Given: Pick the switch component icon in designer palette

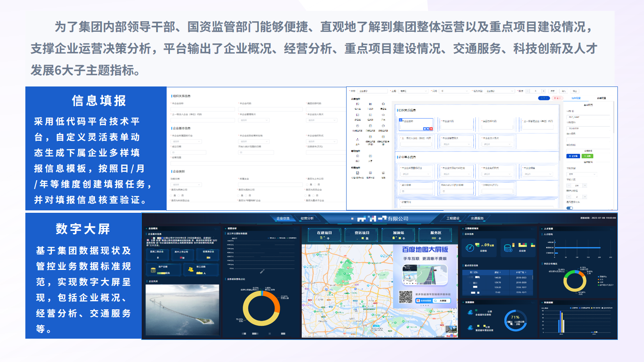Looking at the screenshot, I should tap(383, 115).
